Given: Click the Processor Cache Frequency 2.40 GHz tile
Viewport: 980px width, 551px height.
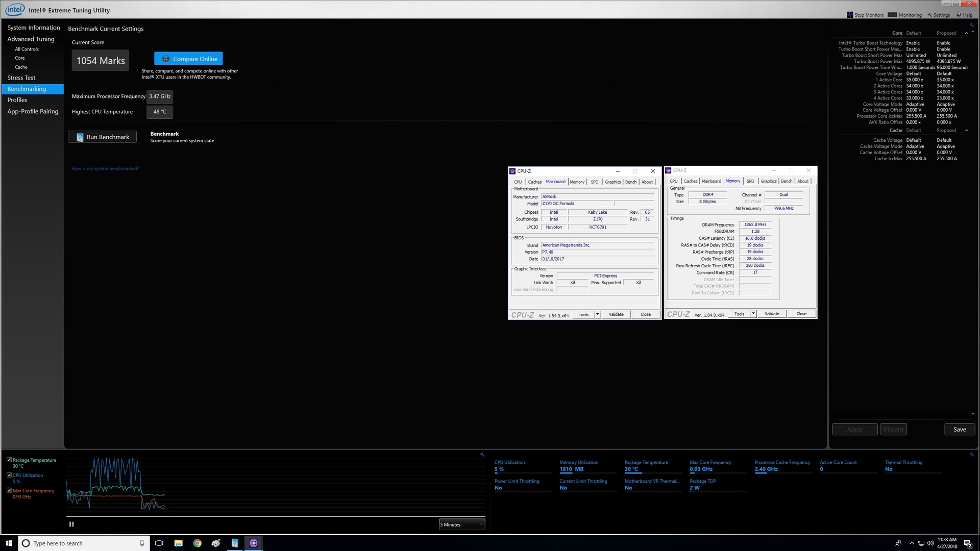Looking at the screenshot, I should pyautogui.click(x=782, y=466).
